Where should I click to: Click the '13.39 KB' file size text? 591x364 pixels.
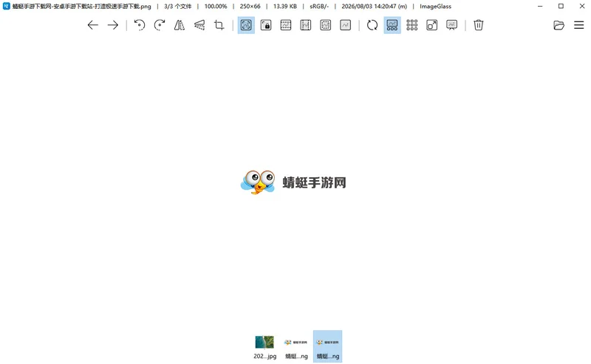point(285,7)
